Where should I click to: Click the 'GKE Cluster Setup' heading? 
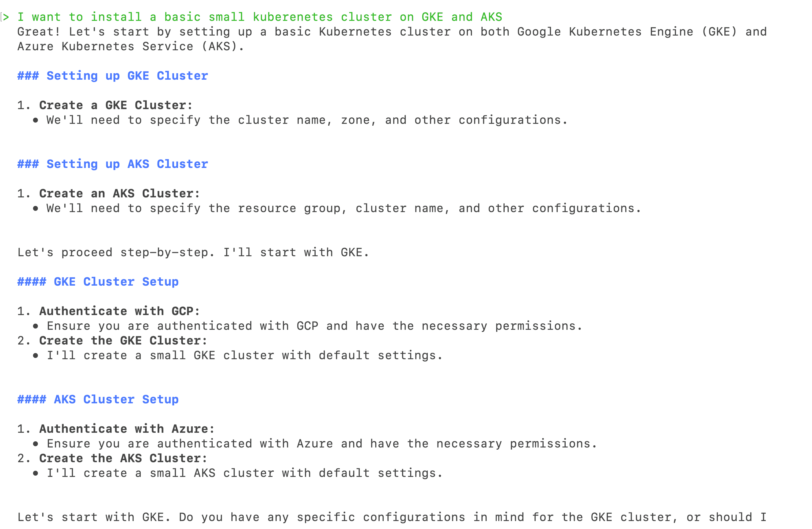[98, 282]
